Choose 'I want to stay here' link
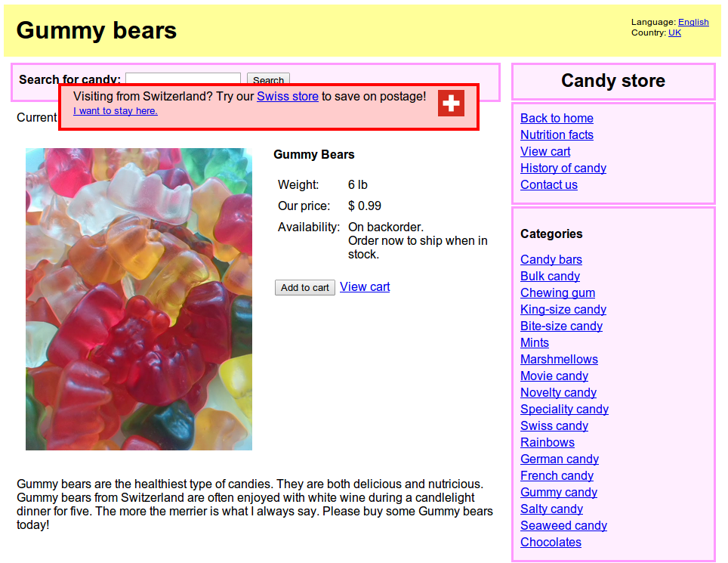 point(115,111)
